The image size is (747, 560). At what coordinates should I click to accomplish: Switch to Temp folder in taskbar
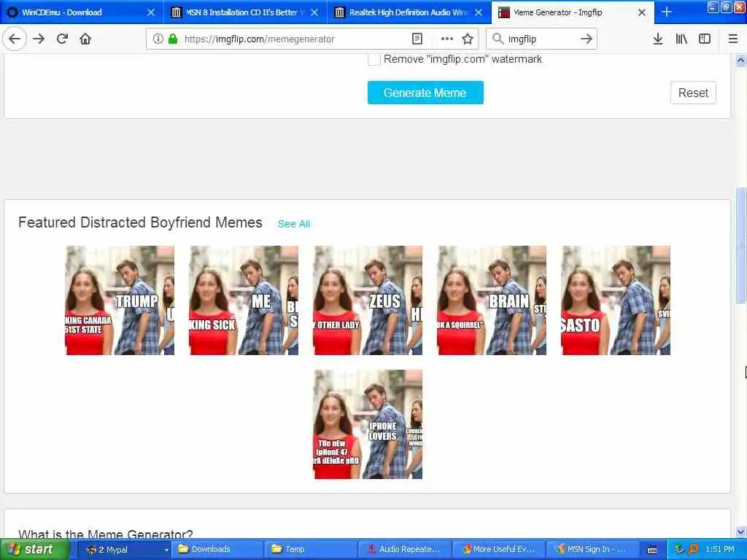click(x=311, y=549)
